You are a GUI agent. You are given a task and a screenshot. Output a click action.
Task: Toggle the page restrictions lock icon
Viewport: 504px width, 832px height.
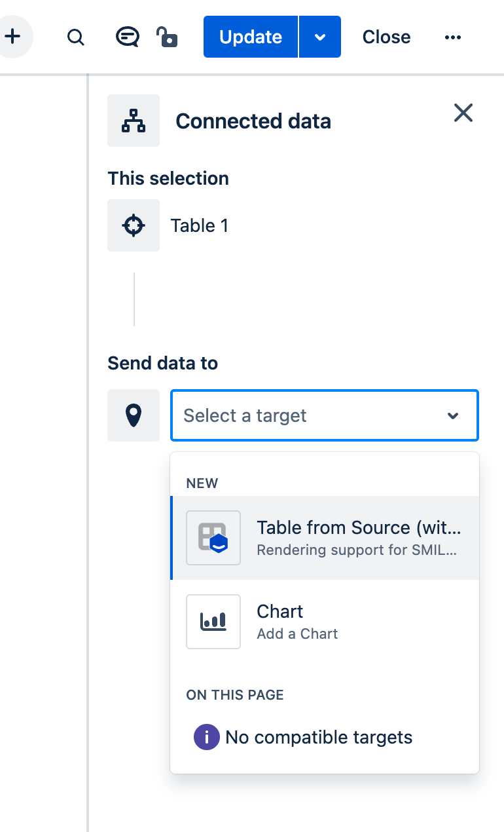pyautogui.click(x=168, y=37)
